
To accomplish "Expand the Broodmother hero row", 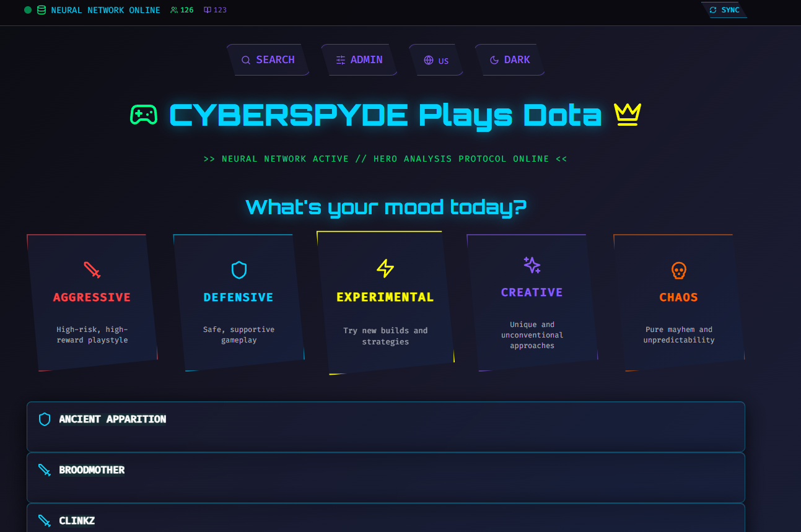I will coord(385,477).
